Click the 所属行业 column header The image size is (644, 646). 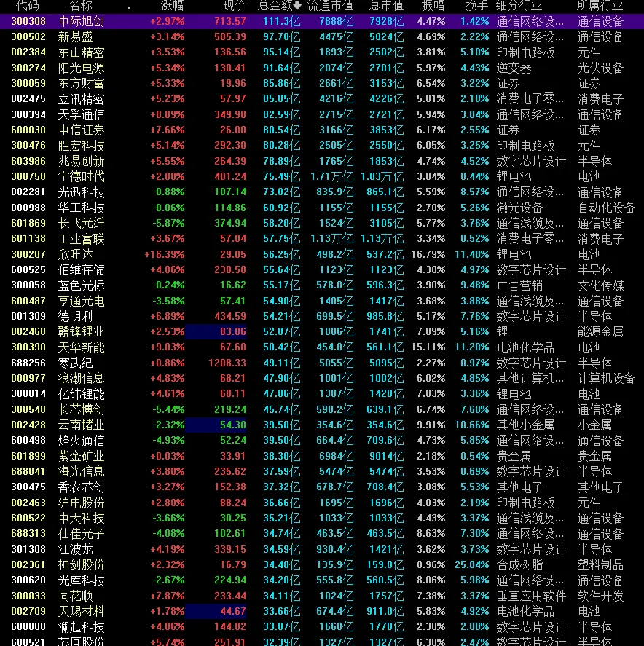(x=600, y=5)
